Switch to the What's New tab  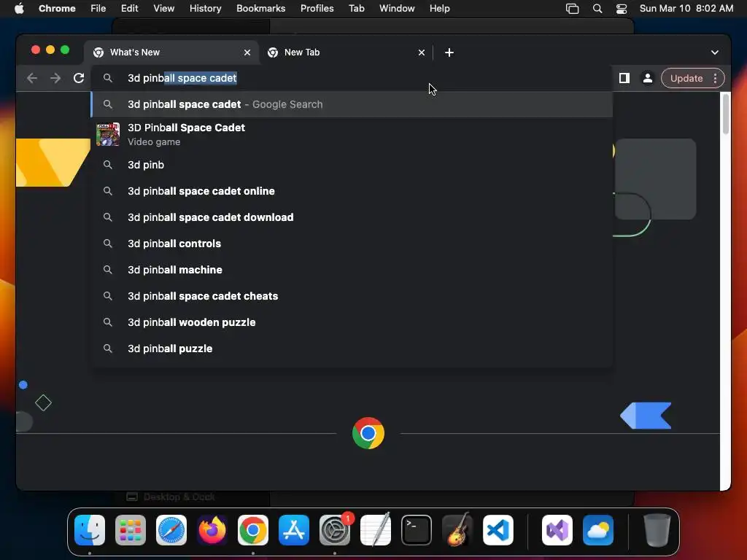[171, 52]
